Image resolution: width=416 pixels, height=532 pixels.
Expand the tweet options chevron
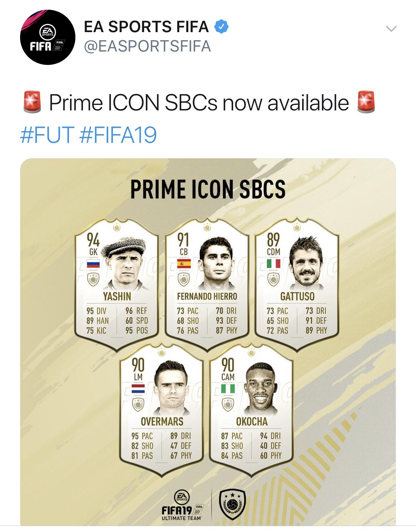(x=391, y=29)
